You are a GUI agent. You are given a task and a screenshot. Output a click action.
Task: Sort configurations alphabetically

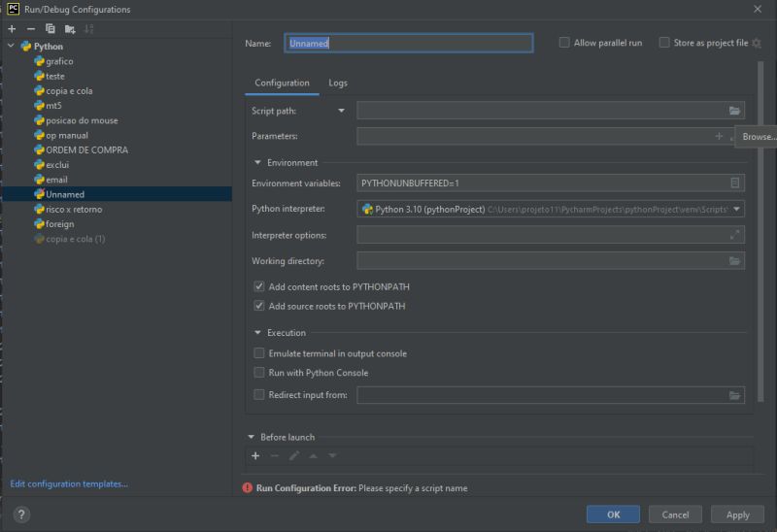88,29
